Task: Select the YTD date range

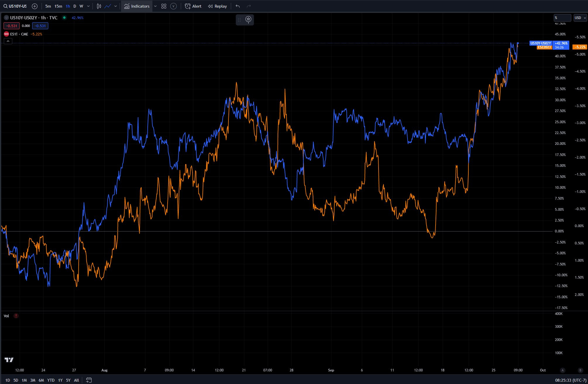Action: click(x=51, y=380)
